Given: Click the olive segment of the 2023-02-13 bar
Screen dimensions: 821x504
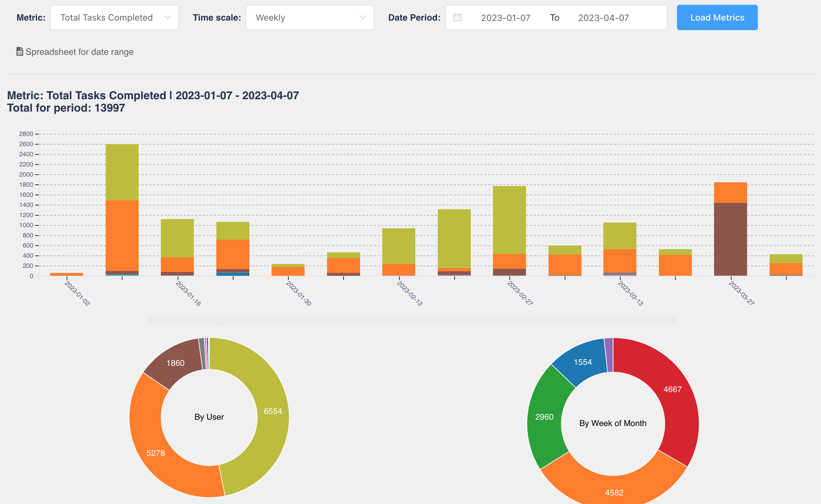Looking at the screenshot, I should tap(399, 246).
